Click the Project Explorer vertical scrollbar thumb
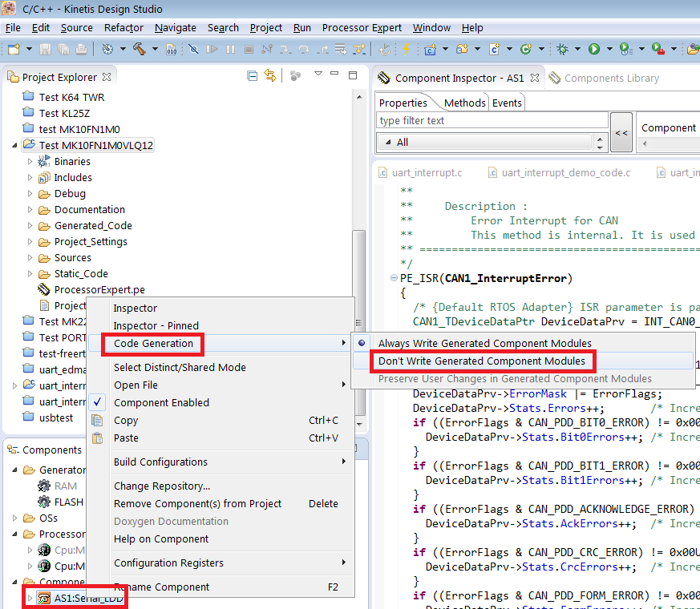The image size is (700, 609). pyautogui.click(x=359, y=324)
